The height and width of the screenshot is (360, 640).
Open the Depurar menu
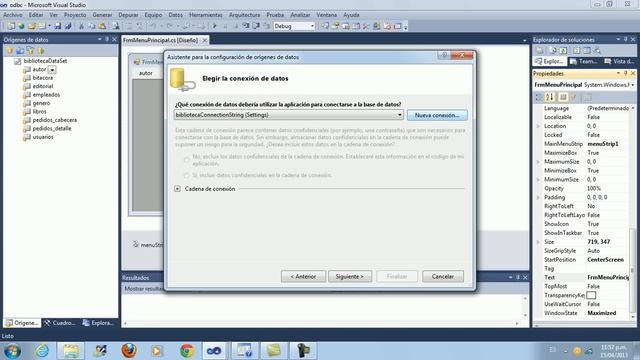(x=128, y=15)
